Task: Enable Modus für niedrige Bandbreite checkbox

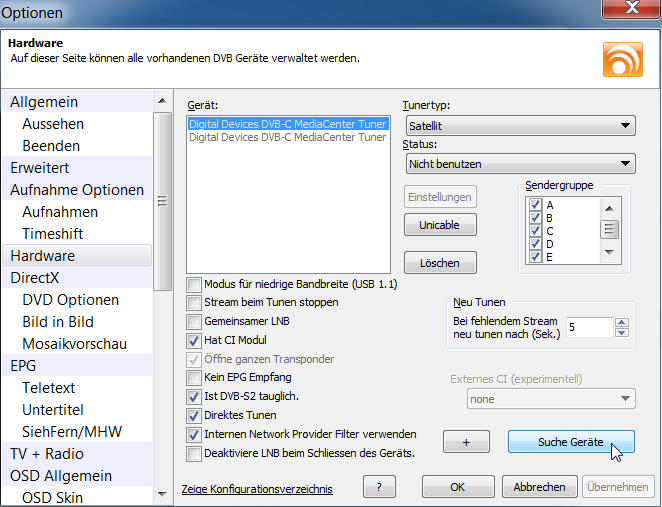Action: click(195, 285)
